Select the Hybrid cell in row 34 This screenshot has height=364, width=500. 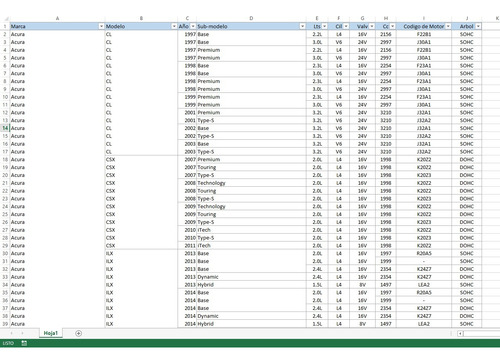[251, 285]
